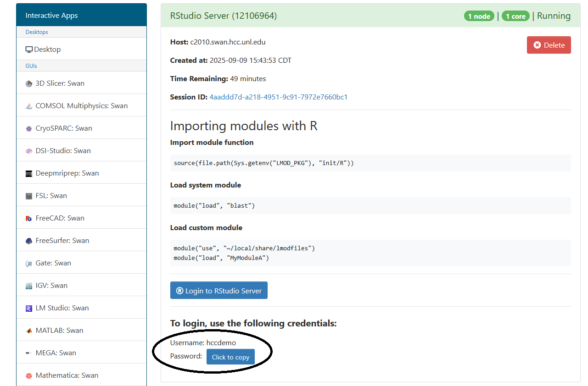Click to copy the password
588x386 pixels.
(x=230, y=357)
